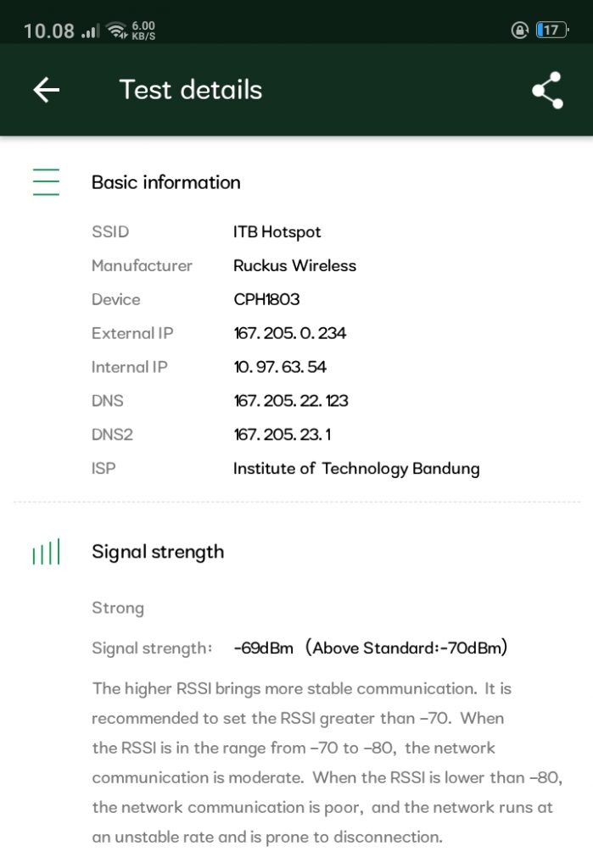Tap the back arrow in the header
The height and width of the screenshot is (868, 593).
(x=47, y=89)
